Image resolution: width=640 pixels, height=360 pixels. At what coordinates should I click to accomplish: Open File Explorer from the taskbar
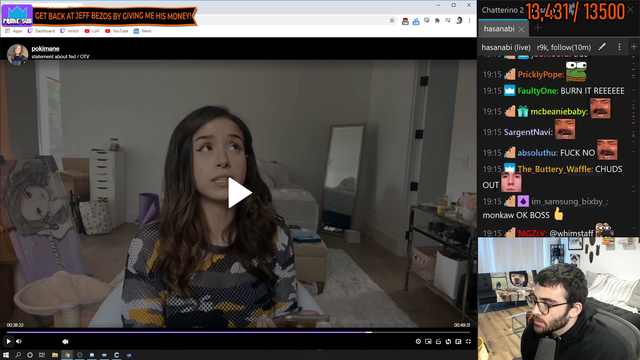point(55,355)
